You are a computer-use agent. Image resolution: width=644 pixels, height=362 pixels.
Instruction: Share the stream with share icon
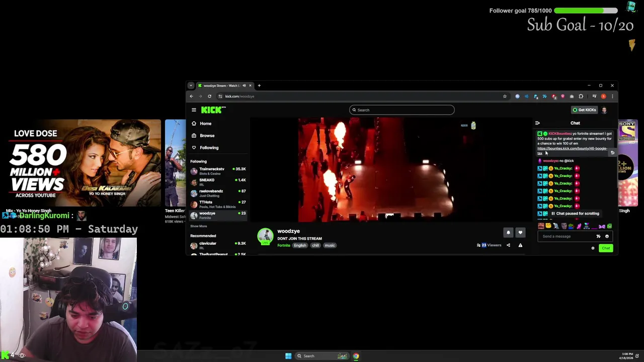tap(508, 245)
